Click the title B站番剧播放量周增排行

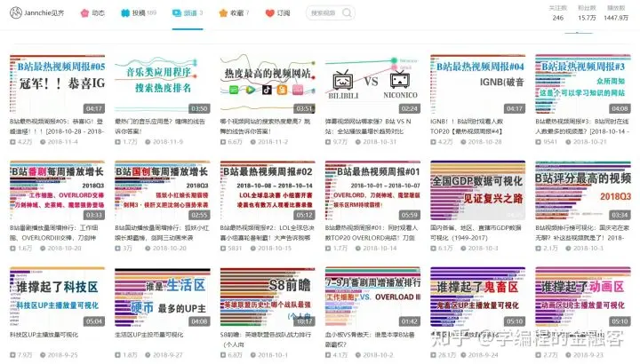point(54,233)
